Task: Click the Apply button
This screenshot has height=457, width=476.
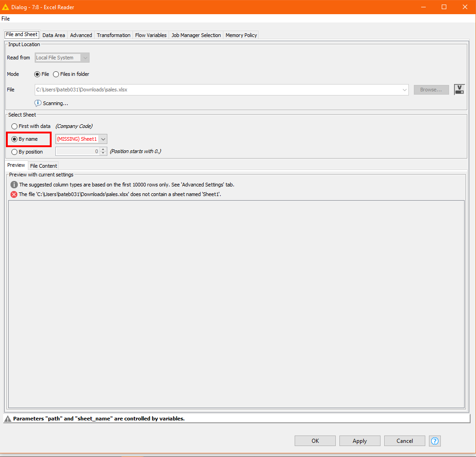Action: (x=360, y=441)
